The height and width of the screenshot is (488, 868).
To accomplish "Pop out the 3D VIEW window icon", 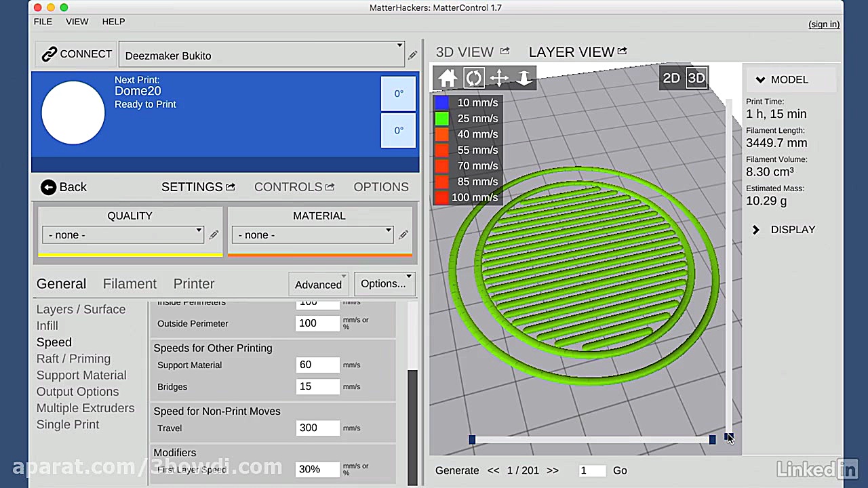I will pos(505,51).
